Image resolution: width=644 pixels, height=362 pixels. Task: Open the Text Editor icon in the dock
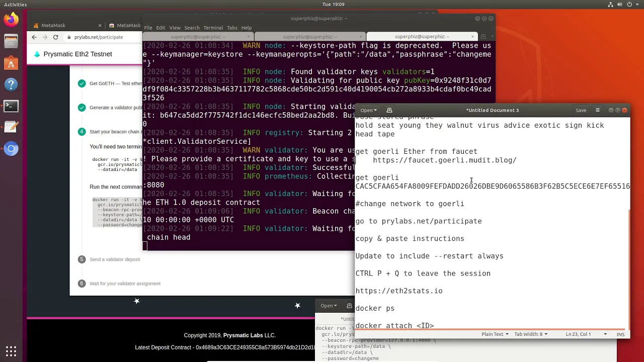[x=11, y=127]
